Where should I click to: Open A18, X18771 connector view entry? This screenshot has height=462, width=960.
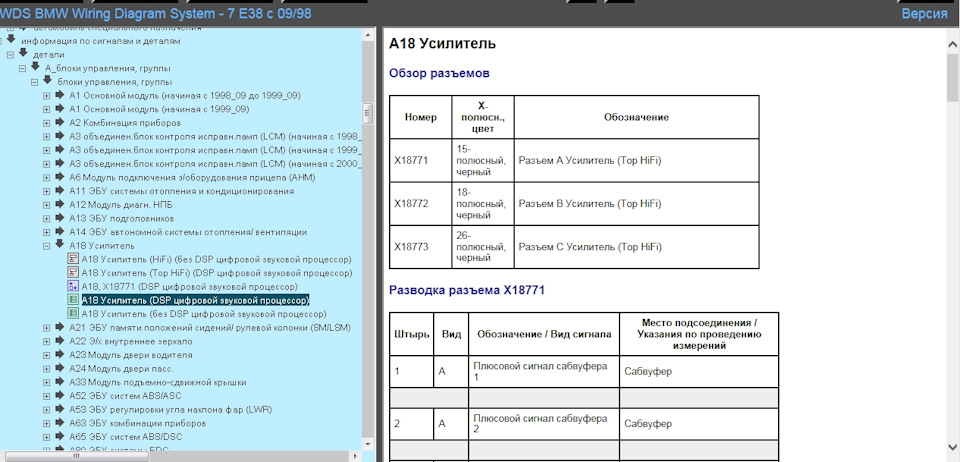190,286
